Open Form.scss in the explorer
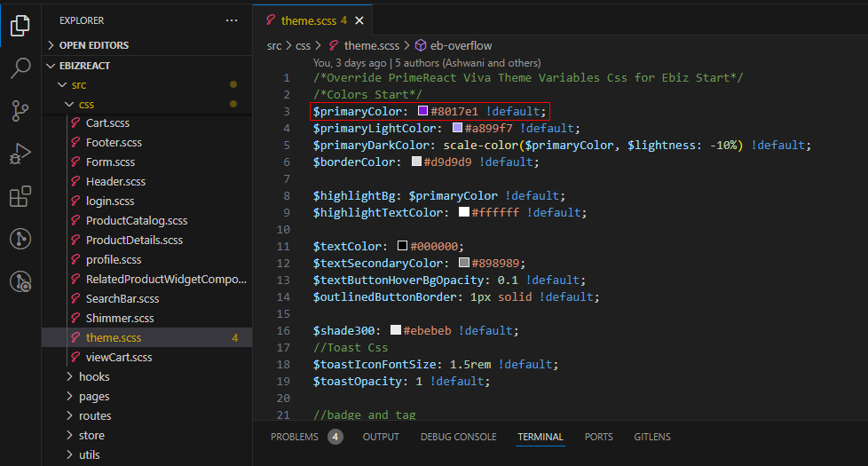 [x=147, y=162]
